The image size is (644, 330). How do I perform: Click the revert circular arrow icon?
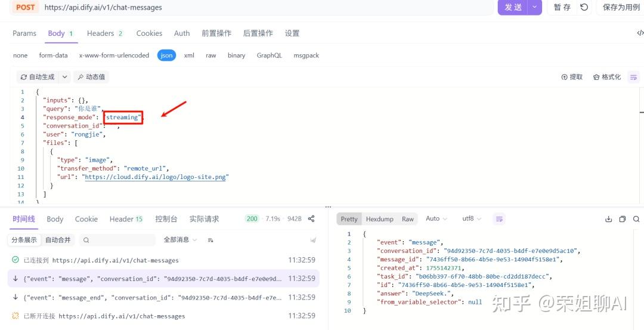[x=584, y=7]
